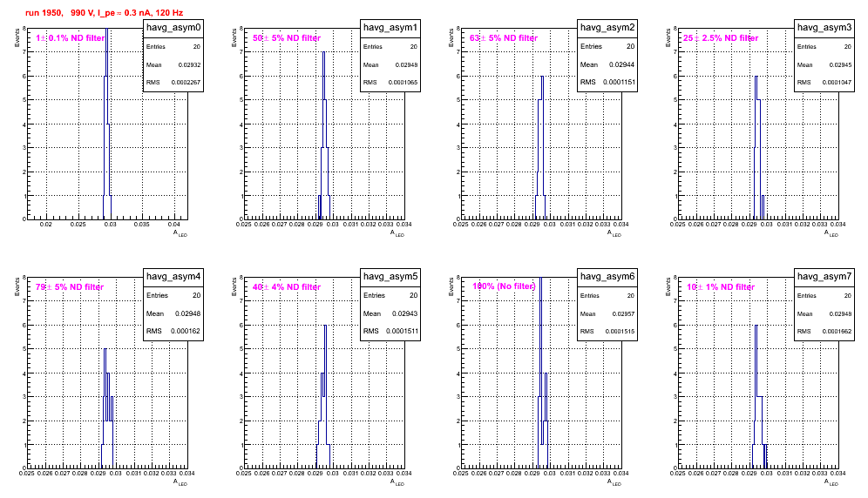Select the havg_asym3 stats box title
Viewport: 868px width, 498px height.
coord(824,28)
